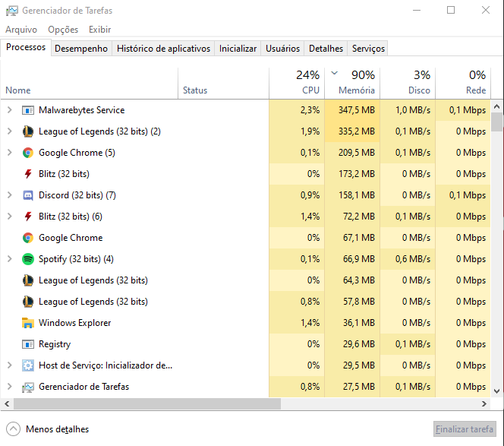
Task: Click the 0,6 MB/s disk cell for Spotify
Action: 408,259
